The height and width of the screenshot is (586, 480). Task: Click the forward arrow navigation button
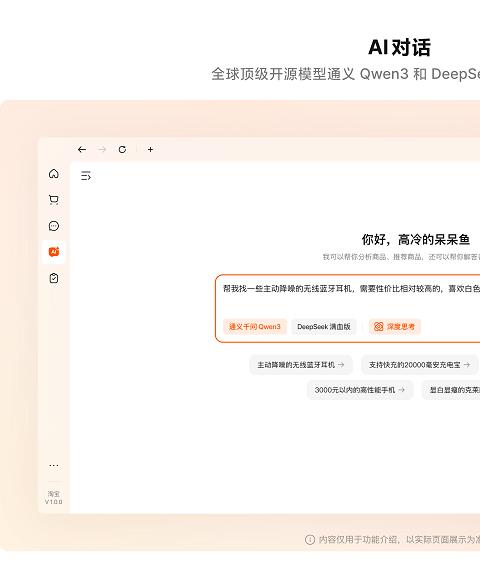click(x=102, y=149)
